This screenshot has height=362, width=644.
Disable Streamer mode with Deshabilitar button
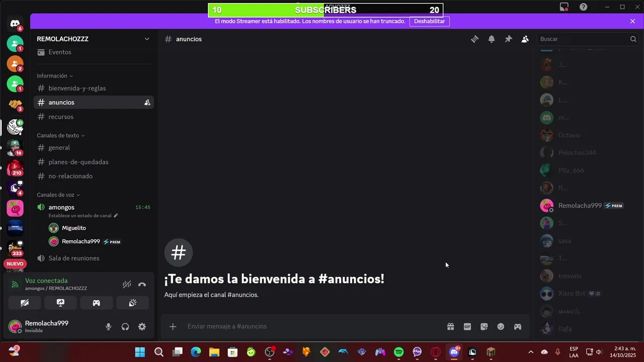click(x=429, y=22)
